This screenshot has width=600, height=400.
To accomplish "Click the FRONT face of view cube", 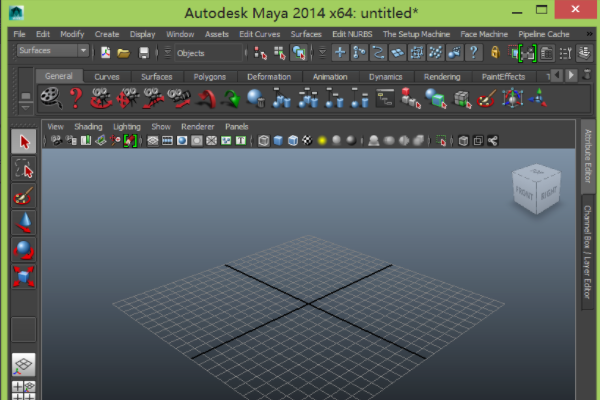I will (524, 193).
